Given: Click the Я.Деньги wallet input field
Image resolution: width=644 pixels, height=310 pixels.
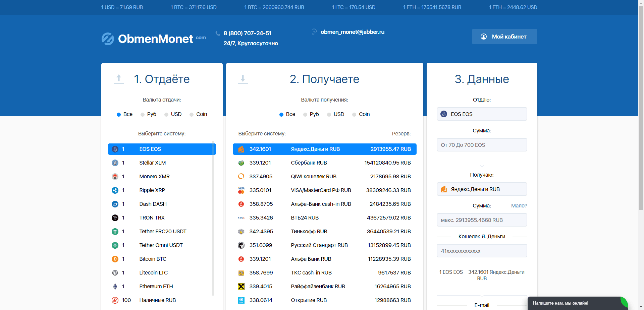Looking at the screenshot, I should coord(482,250).
